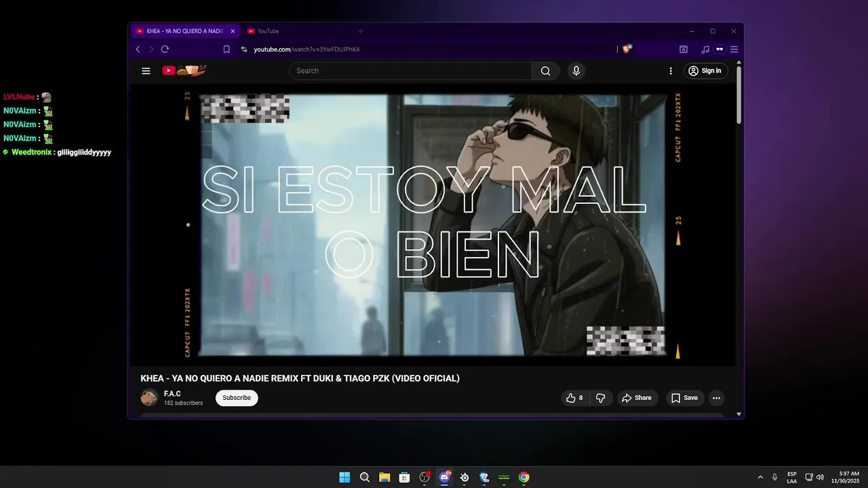
Task: Show hidden system tray icons
Action: [760, 477]
